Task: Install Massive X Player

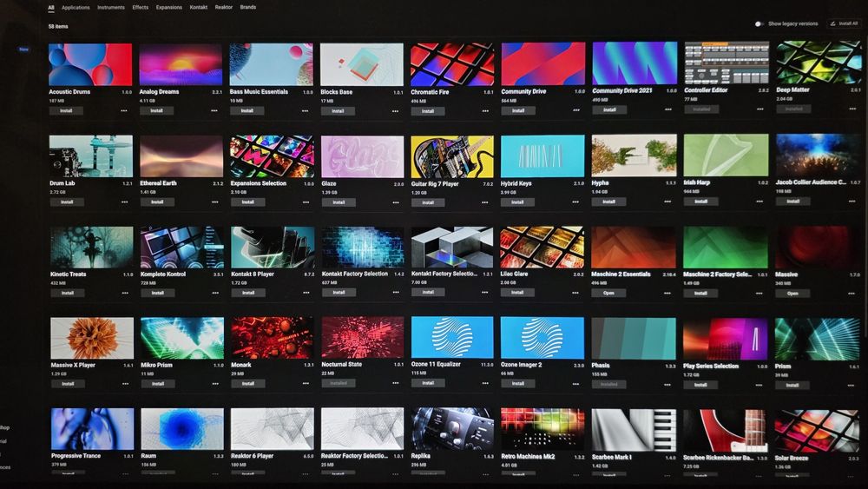Action: (x=68, y=384)
